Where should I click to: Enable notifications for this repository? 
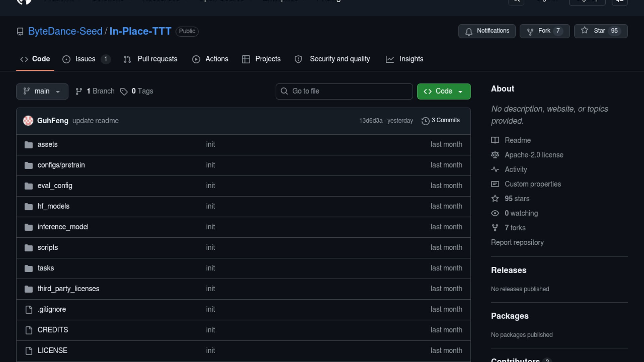coord(486,31)
